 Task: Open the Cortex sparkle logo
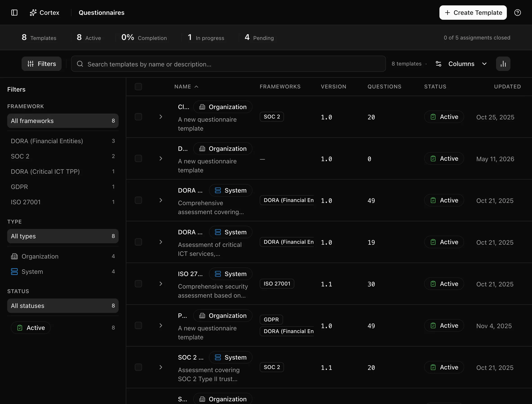33,13
